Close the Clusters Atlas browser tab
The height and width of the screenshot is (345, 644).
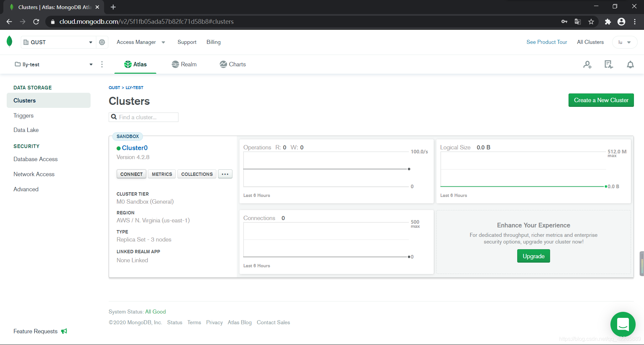click(x=97, y=7)
